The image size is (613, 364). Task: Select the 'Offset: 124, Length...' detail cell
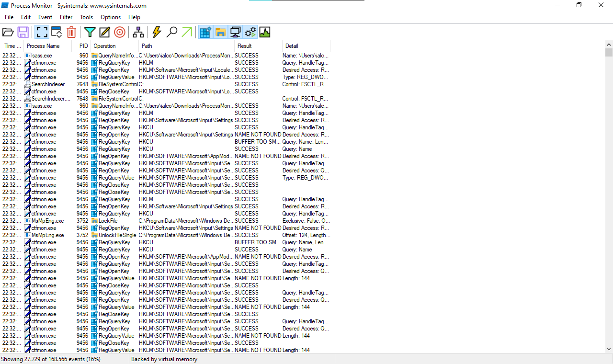(x=306, y=235)
